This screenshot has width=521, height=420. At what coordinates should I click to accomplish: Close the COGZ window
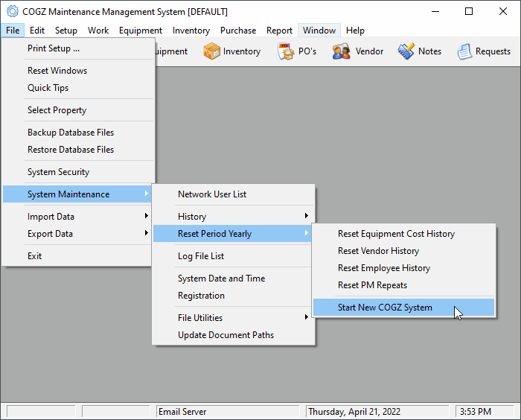(502, 11)
